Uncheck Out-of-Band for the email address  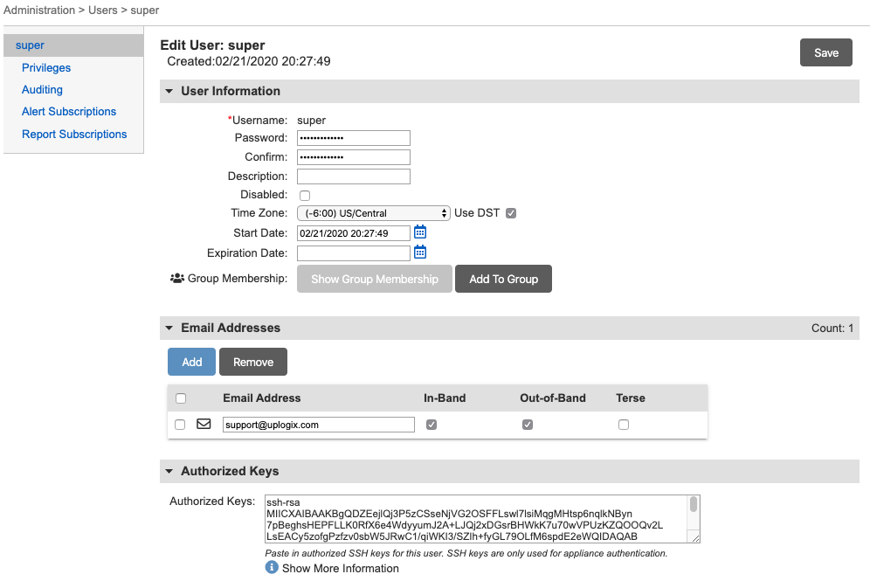coord(526,424)
